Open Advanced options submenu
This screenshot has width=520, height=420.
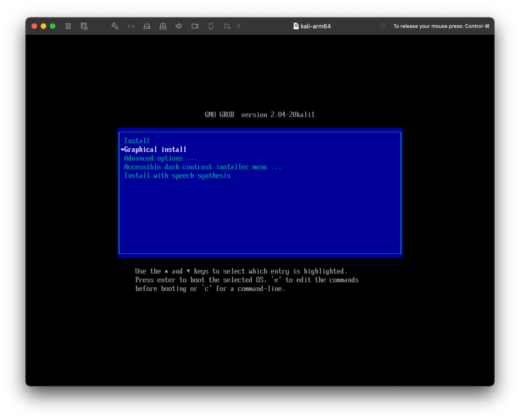coord(160,158)
